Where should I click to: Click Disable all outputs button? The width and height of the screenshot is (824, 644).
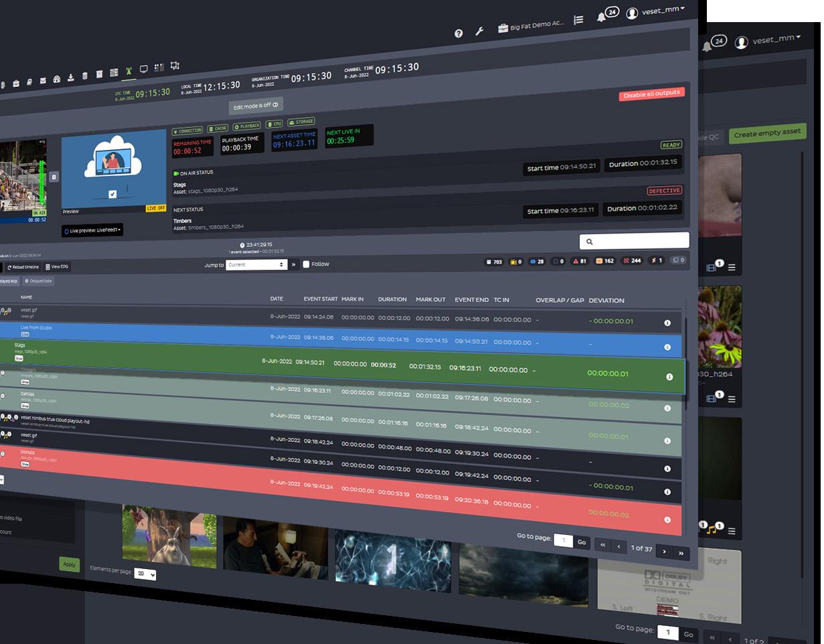651,94
